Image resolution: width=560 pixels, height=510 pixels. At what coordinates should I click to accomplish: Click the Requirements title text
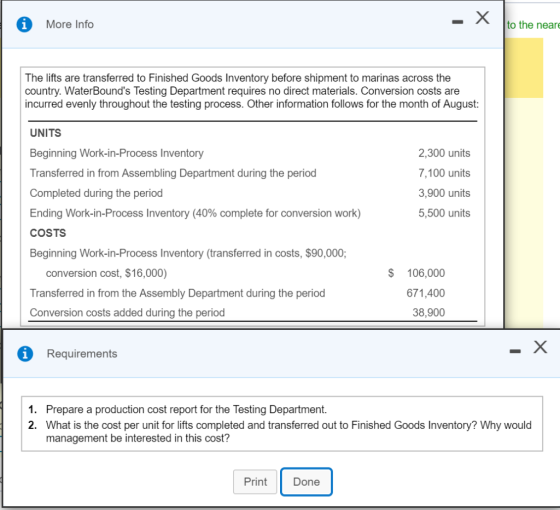82,354
